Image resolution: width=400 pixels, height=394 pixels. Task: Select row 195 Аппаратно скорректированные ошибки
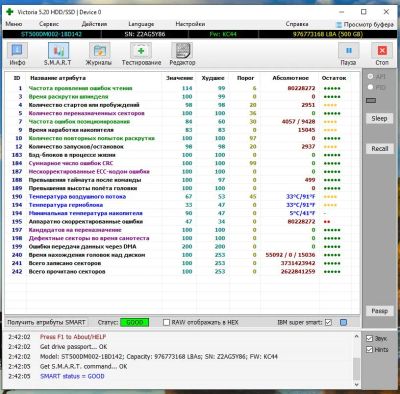[182, 221]
